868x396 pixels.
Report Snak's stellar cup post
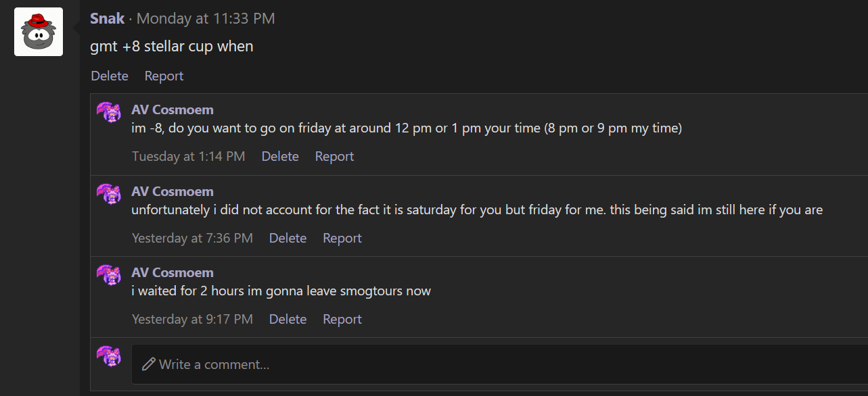(x=164, y=76)
